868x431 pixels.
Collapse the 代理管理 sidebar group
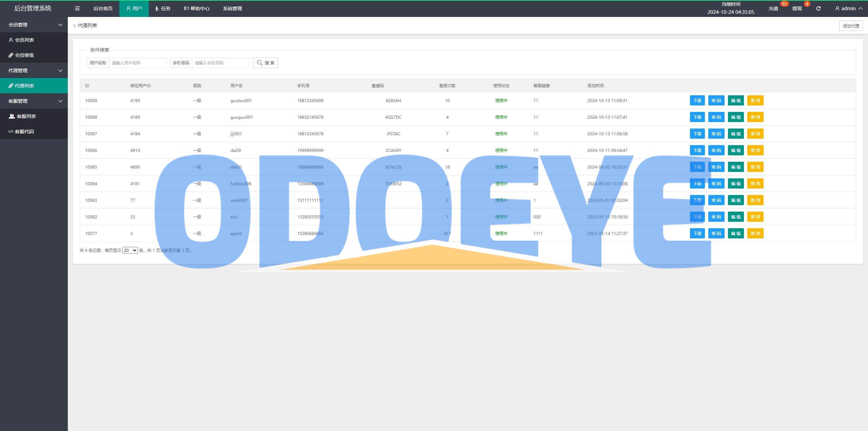point(34,71)
